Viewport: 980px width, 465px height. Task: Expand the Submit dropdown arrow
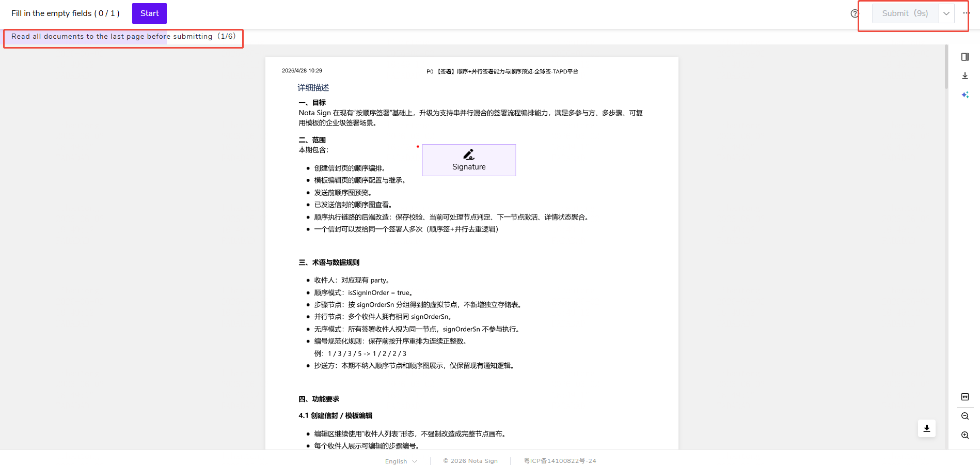[x=946, y=13]
